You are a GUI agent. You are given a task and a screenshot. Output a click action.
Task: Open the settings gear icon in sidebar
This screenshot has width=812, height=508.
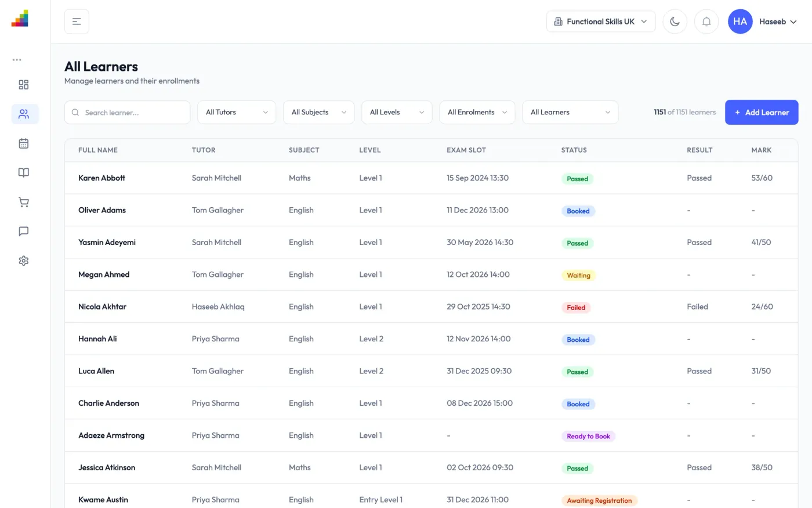pyautogui.click(x=24, y=261)
